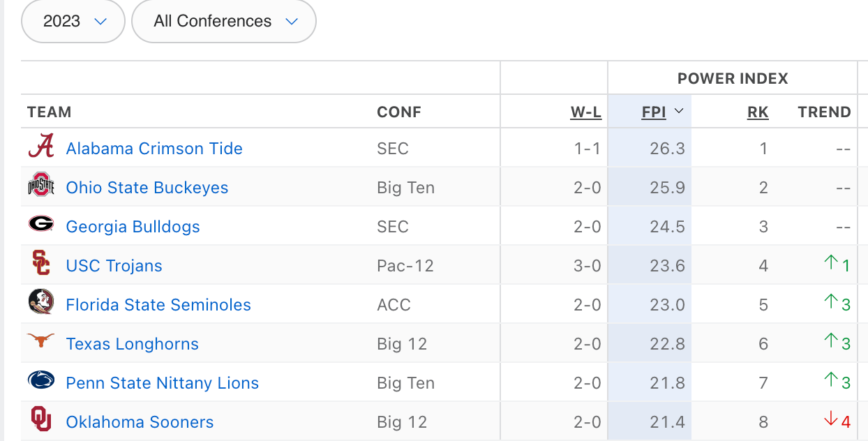Open the Alabama Crimson Tide team page
Viewport: 868px width, 441px height.
click(154, 148)
